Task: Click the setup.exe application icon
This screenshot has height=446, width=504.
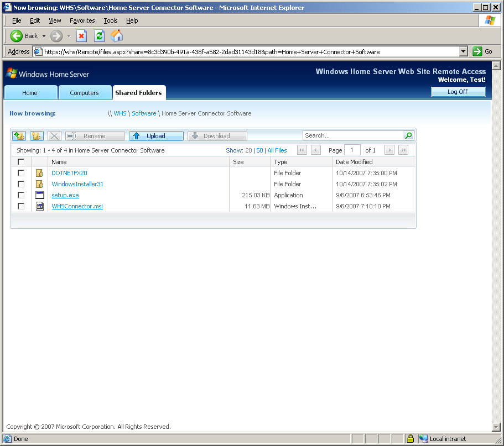Action: click(39, 195)
